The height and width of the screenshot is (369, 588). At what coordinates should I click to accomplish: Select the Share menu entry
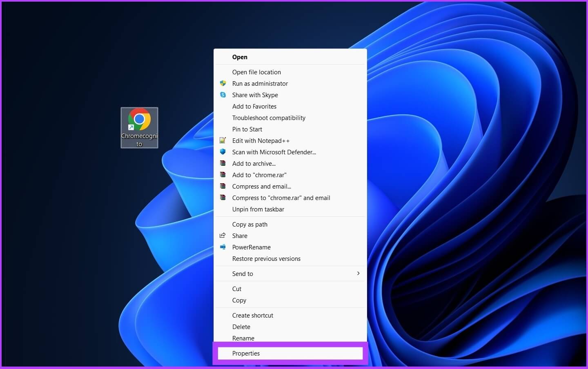(x=290, y=236)
